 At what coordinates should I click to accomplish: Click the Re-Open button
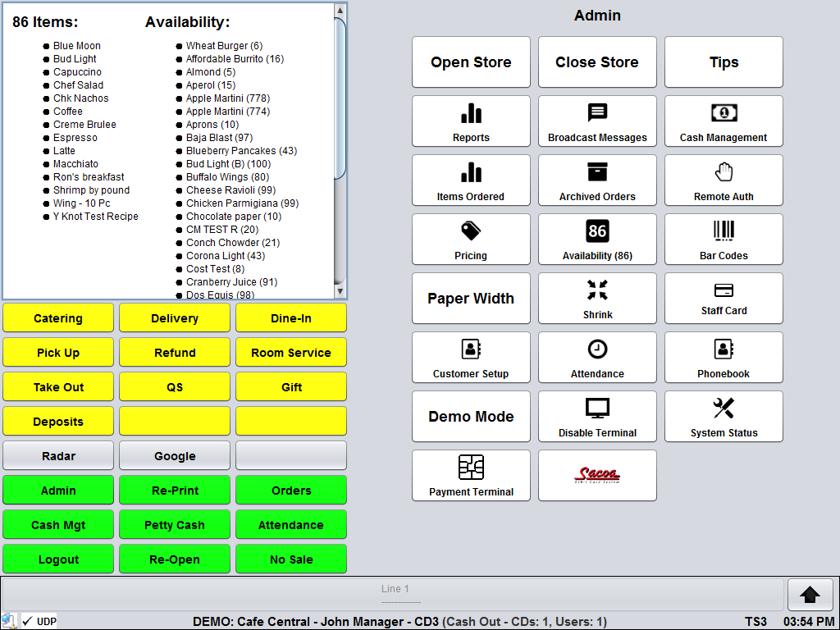coord(175,559)
